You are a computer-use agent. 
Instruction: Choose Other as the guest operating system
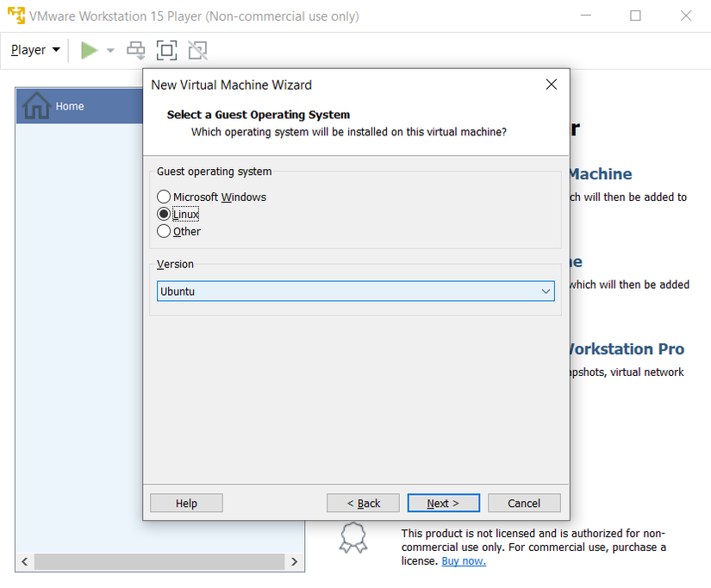point(164,231)
